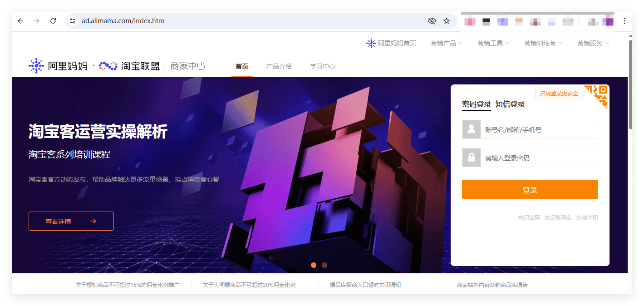Viewport: 644px width, 306px height.
Task: Select the first orange carousel dot
Action: (x=314, y=265)
